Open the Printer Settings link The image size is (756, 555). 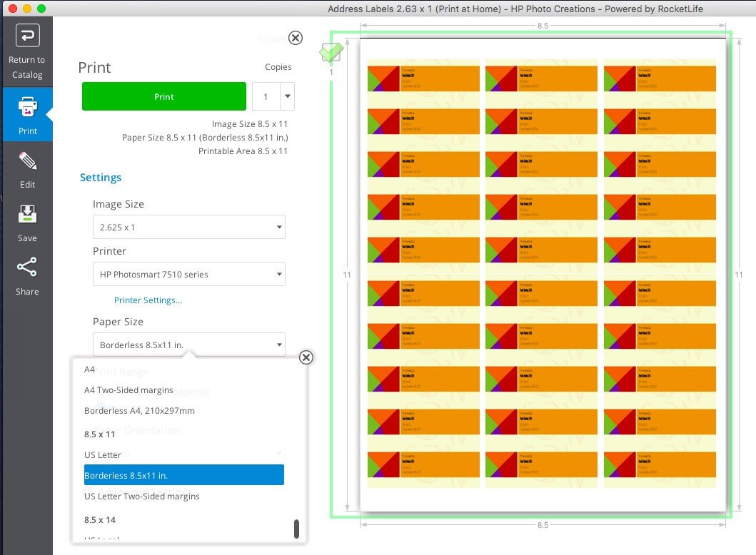point(148,300)
